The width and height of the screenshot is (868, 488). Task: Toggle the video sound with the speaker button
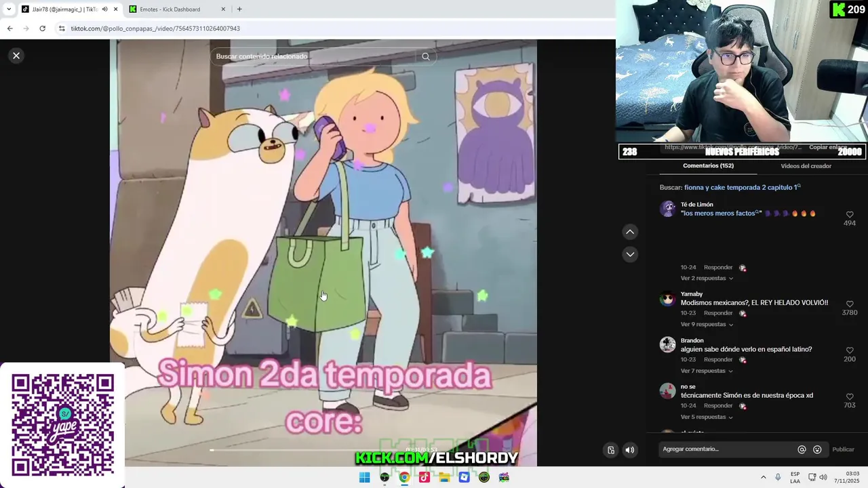pos(630,449)
